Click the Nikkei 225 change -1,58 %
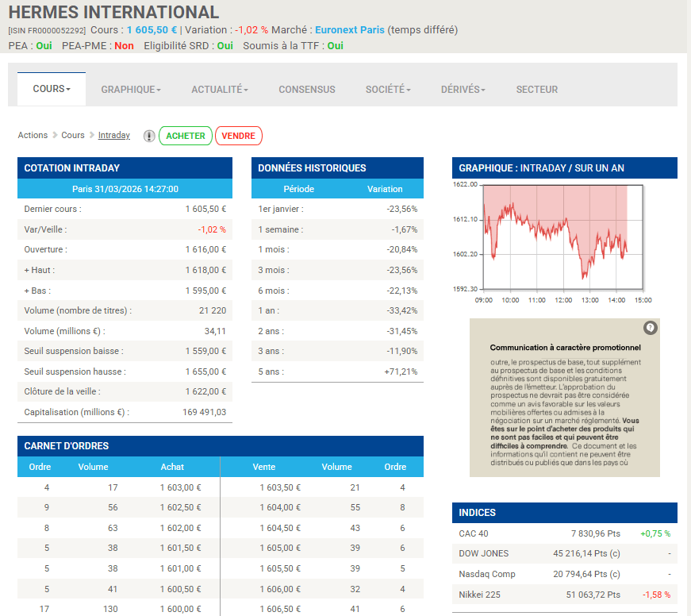This screenshot has width=691, height=616. (656, 595)
